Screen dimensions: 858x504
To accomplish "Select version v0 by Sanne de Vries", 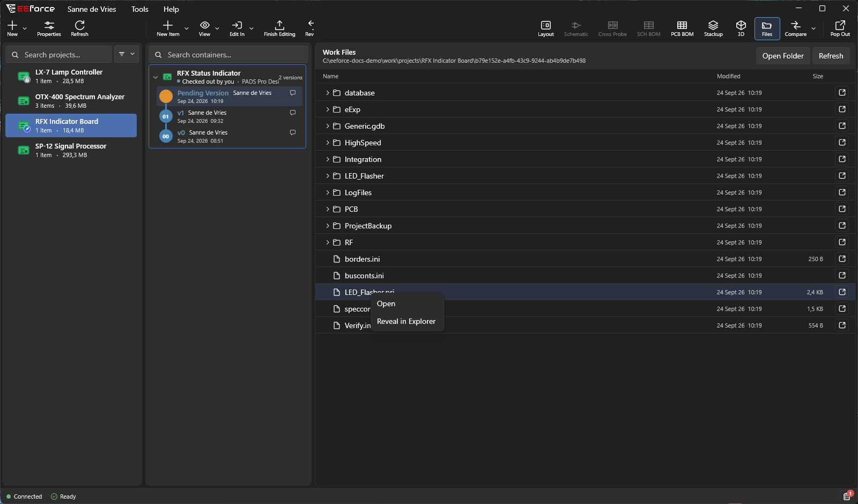I will pos(230,136).
